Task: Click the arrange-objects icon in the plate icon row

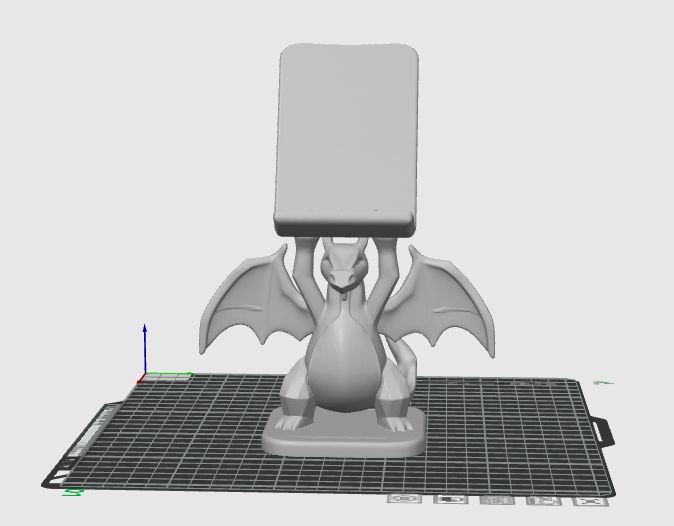Action: coord(497,501)
